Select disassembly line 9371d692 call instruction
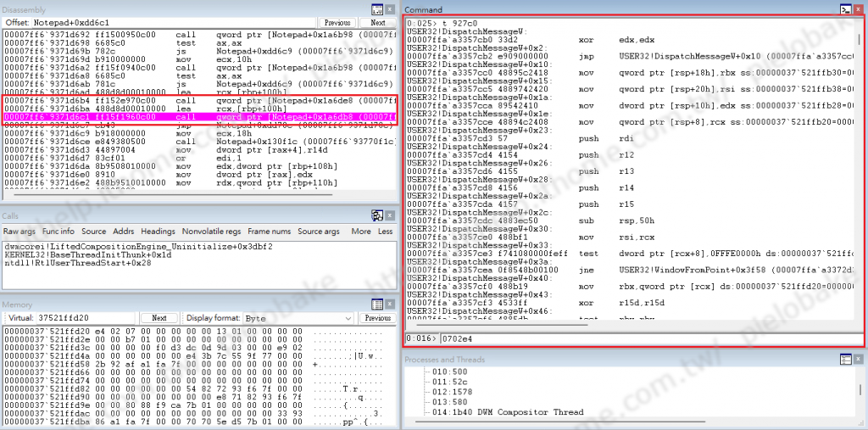This screenshot has height=430, width=868. tap(200, 35)
